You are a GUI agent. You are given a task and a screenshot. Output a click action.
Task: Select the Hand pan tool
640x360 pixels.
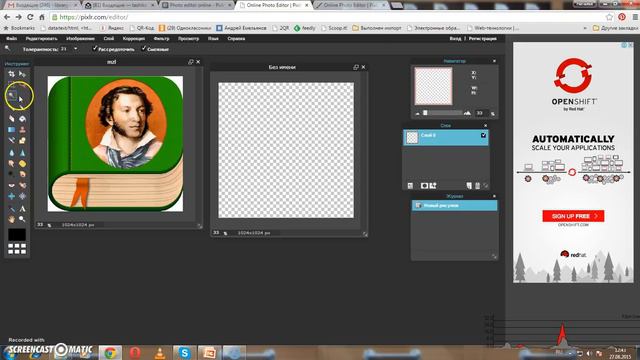(x=11, y=219)
